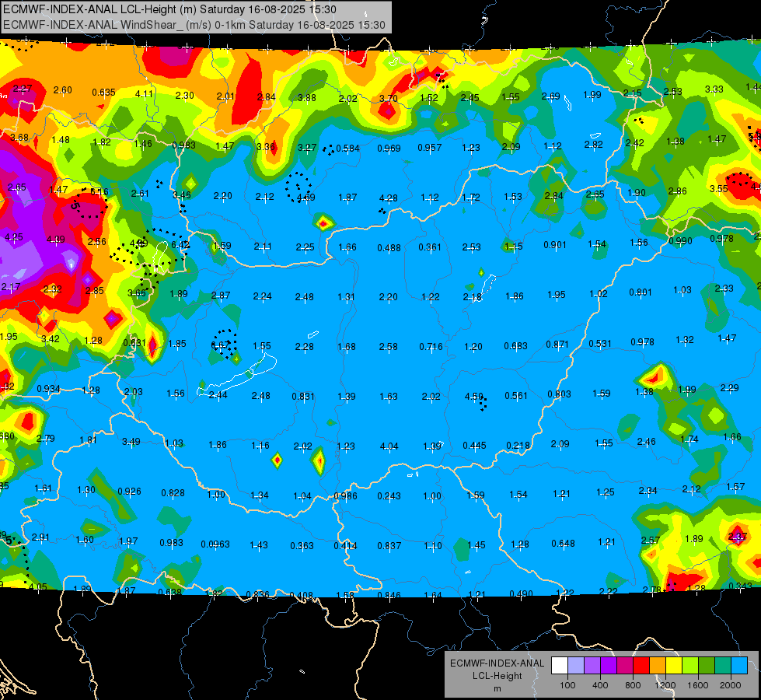This screenshot has width=761, height=700.
Task: Click the wind shear value 0.635
Action: pos(103,92)
